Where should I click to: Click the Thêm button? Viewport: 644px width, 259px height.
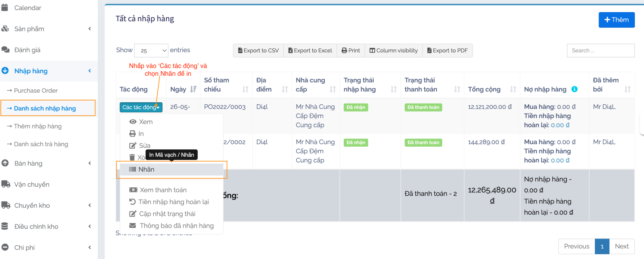[x=616, y=20]
